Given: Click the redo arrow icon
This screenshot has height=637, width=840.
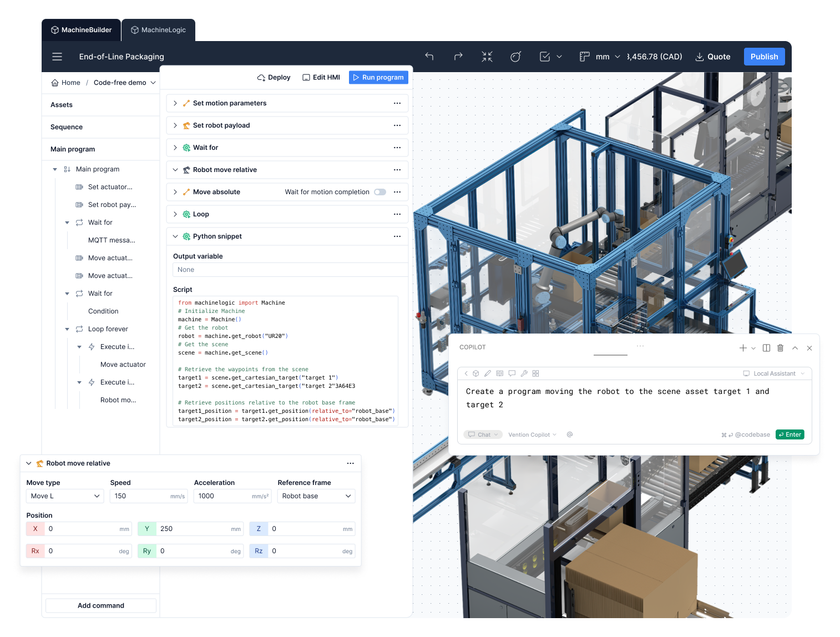Looking at the screenshot, I should tap(458, 57).
